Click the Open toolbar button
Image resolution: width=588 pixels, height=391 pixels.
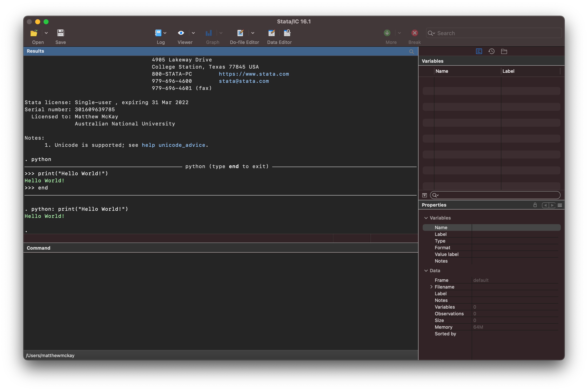click(34, 33)
